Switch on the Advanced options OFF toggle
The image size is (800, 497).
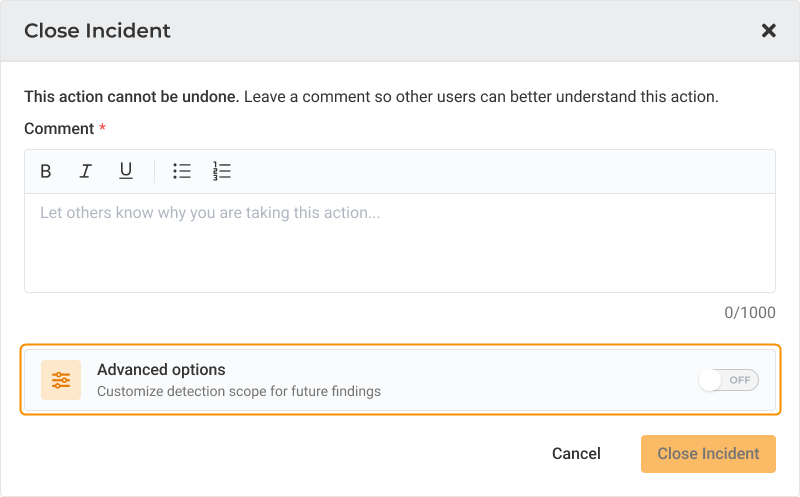pyautogui.click(x=729, y=380)
